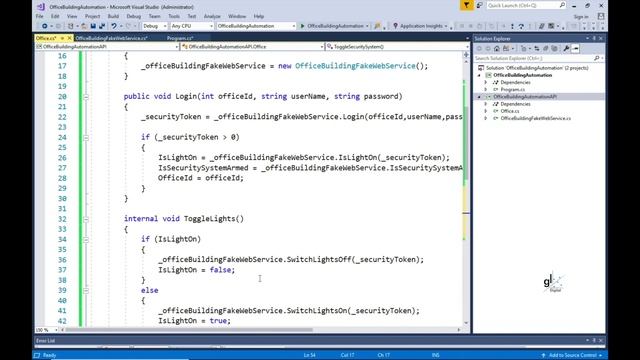
Task: Open the startup project OfficeBuildingAutomation dropdown
Action: coord(256,26)
